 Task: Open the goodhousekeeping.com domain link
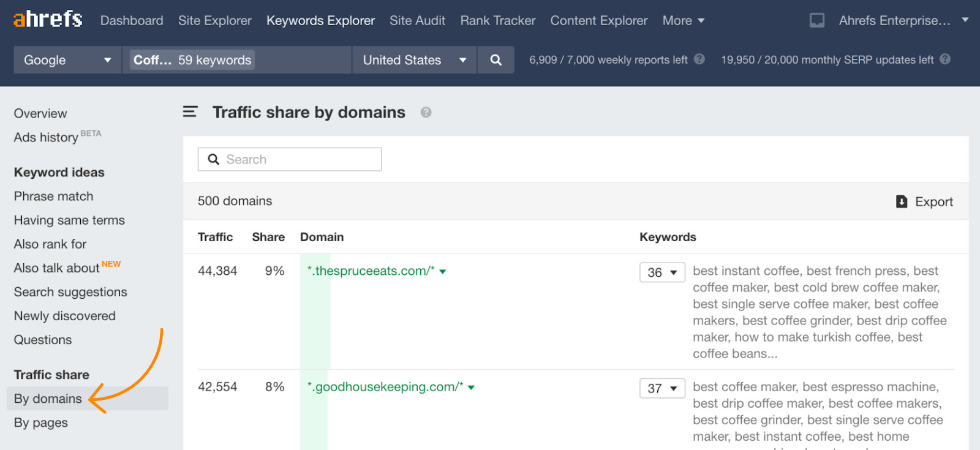[385, 387]
